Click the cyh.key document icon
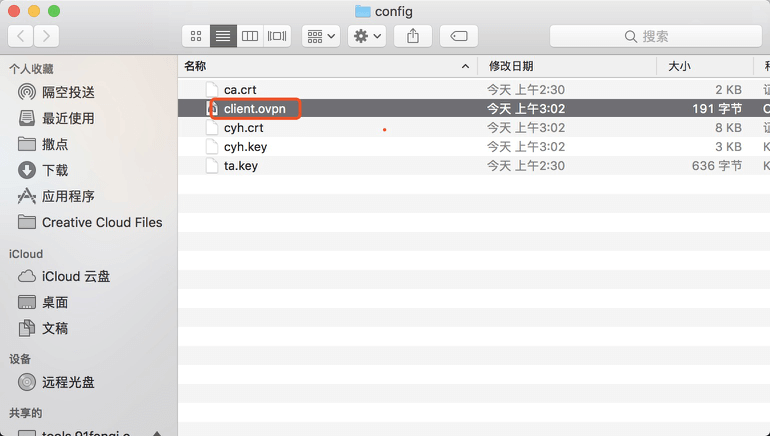 [x=212, y=146]
